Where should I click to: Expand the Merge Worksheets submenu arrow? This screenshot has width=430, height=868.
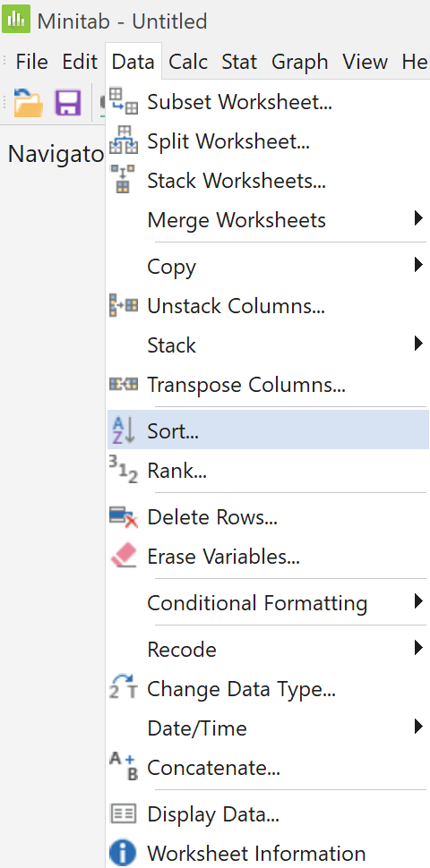click(419, 219)
